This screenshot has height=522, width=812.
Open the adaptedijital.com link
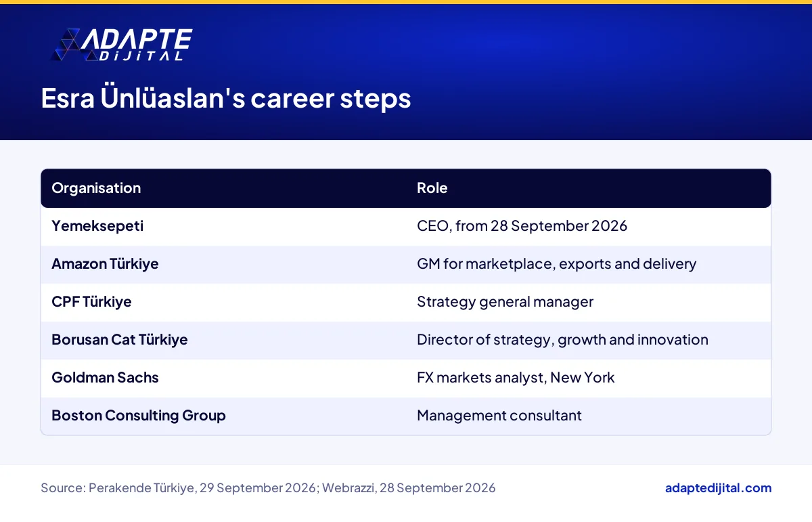click(718, 488)
